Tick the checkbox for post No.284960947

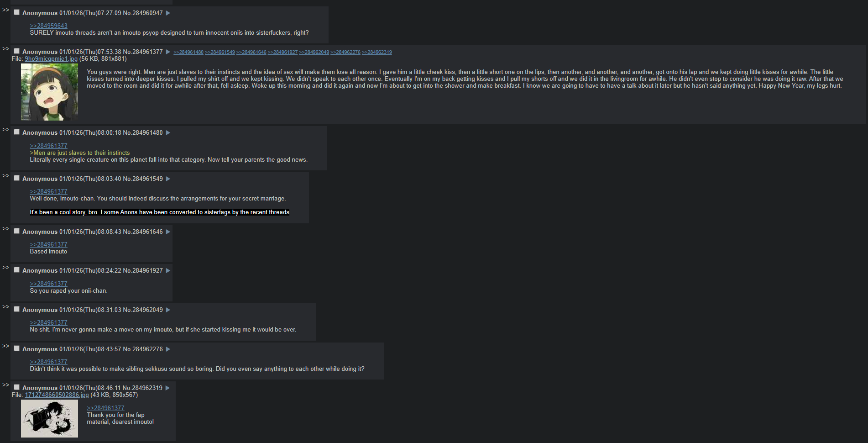pos(17,12)
